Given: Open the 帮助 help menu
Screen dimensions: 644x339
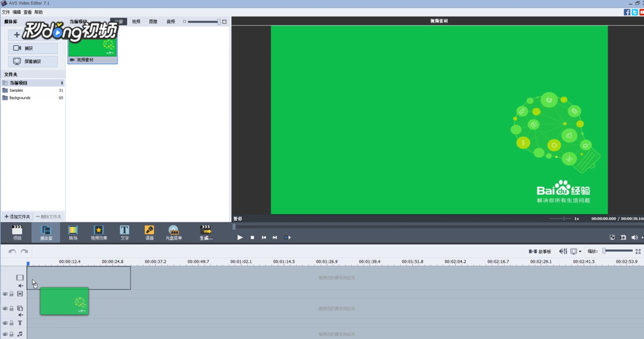Looking at the screenshot, I should (39, 12).
